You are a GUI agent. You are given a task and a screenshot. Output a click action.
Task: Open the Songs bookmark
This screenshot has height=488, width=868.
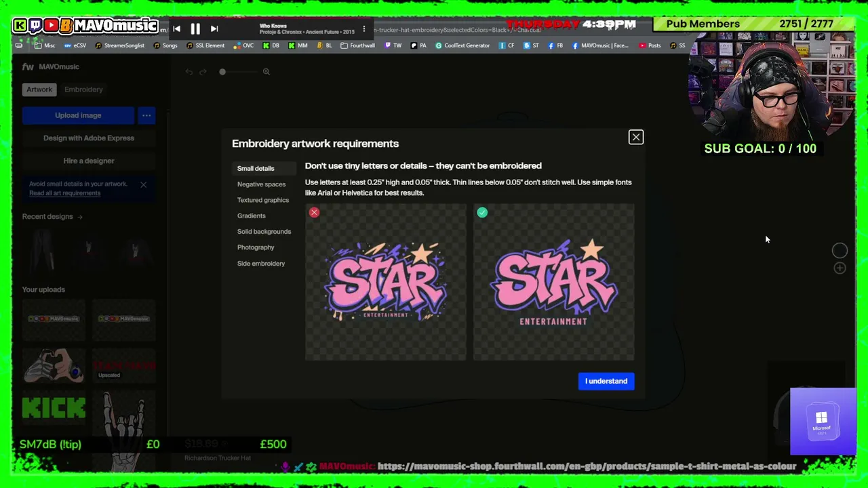tap(165, 46)
